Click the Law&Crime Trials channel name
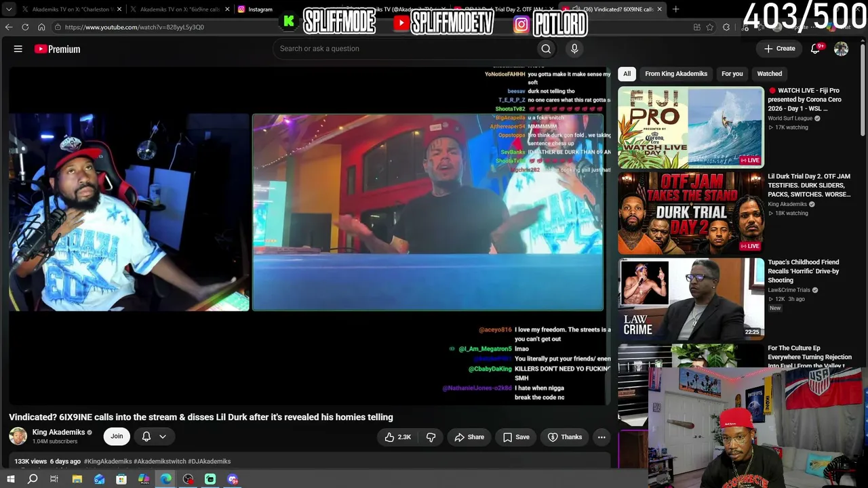This screenshot has height=488, width=868. point(789,290)
